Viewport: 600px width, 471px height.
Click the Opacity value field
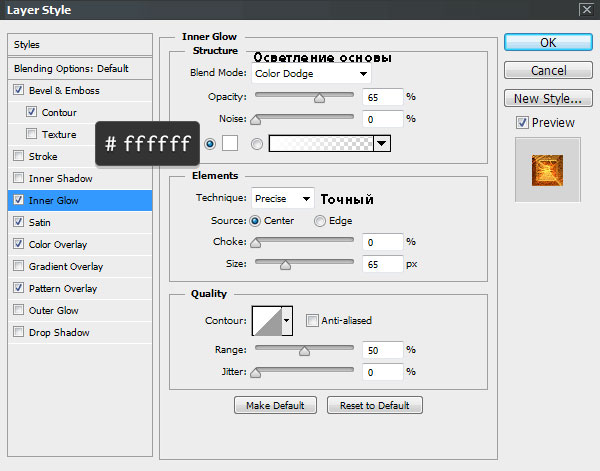382,97
